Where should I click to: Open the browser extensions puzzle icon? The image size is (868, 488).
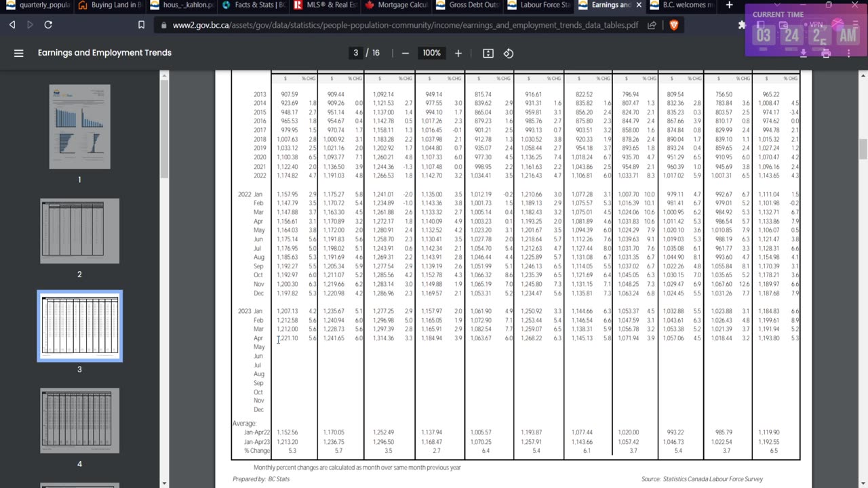(x=741, y=25)
